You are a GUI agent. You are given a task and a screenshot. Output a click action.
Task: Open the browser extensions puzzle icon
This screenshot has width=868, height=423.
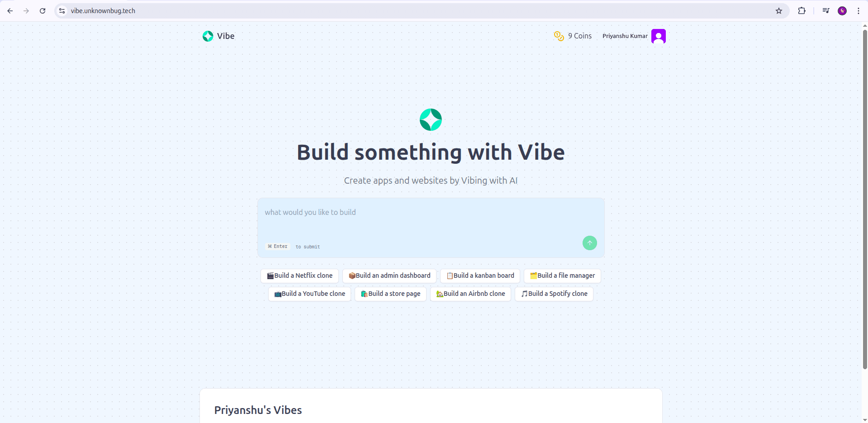(x=802, y=11)
